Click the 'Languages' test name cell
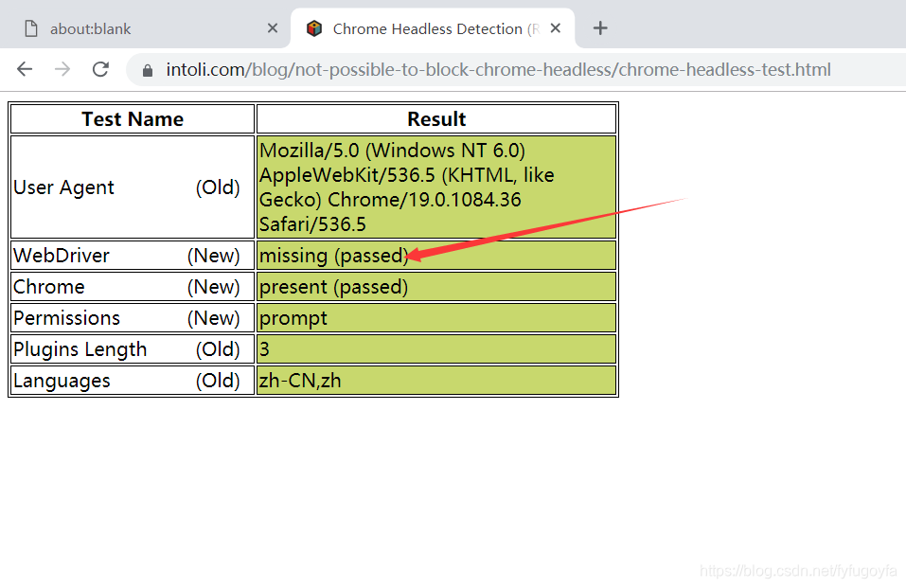 pos(133,380)
